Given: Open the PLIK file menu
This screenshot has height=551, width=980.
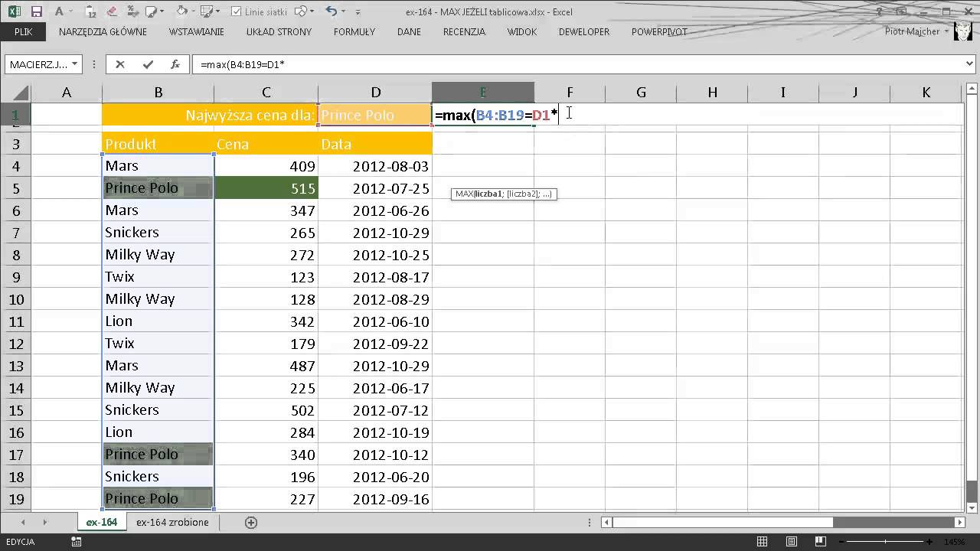Looking at the screenshot, I should coord(23,32).
